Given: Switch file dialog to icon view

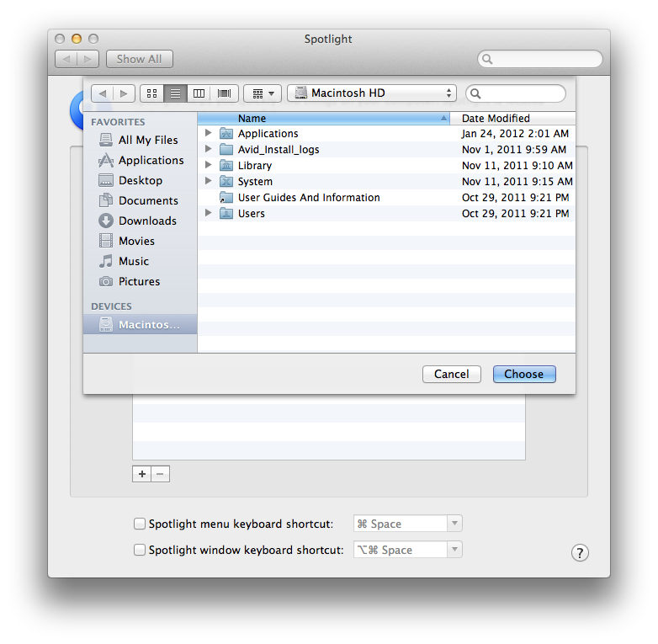Looking at the screenshot, I should (x=151, y=93).
